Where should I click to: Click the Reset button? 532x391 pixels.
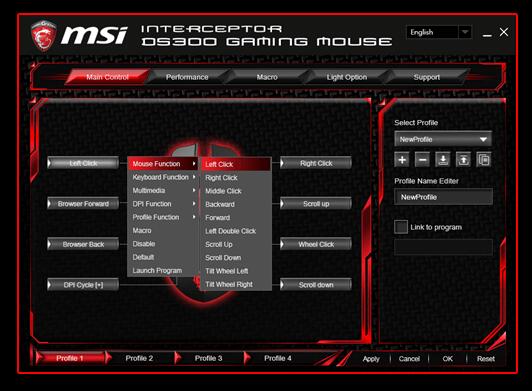[486, 358]
